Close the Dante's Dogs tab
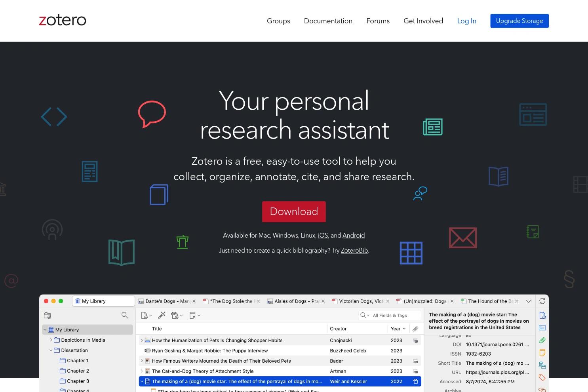The image size is (588, 392). (194, 301)
